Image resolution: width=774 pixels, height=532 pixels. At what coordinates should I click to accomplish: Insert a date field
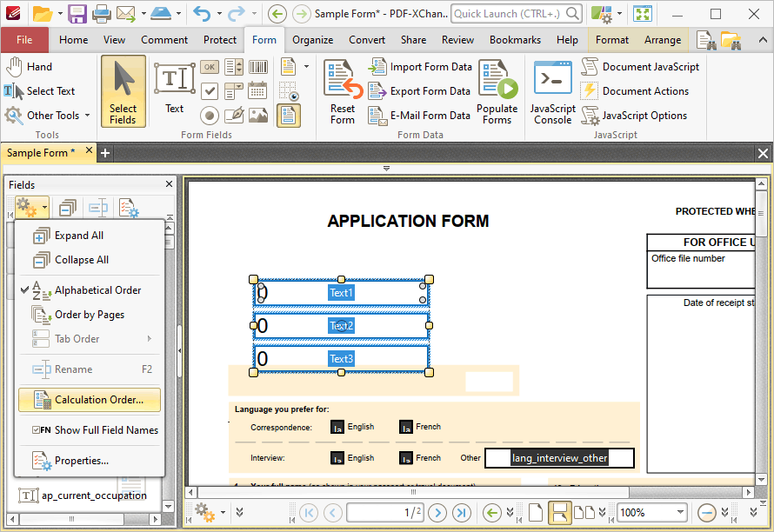coord(257,90)
